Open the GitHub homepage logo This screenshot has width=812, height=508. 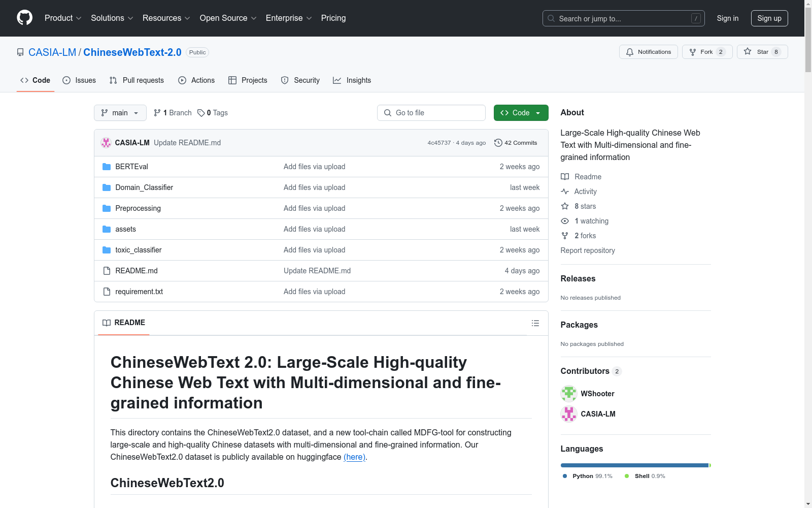[x=24, y=18]
